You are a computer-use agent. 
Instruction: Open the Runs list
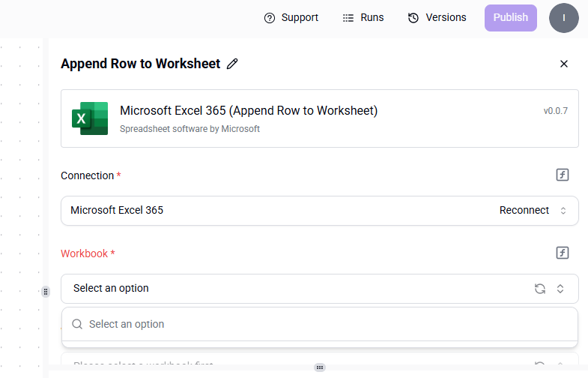[x=363, y=18]
